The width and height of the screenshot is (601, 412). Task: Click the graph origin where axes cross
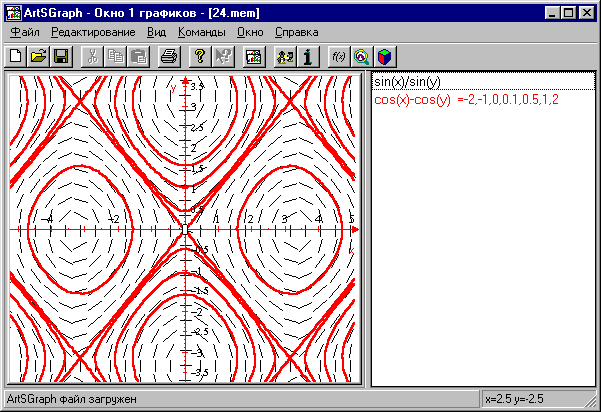[184, 229]
